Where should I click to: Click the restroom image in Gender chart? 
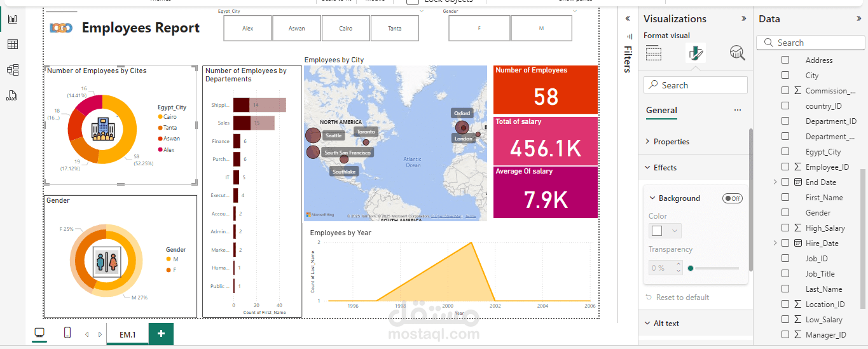tap(107, 261)
